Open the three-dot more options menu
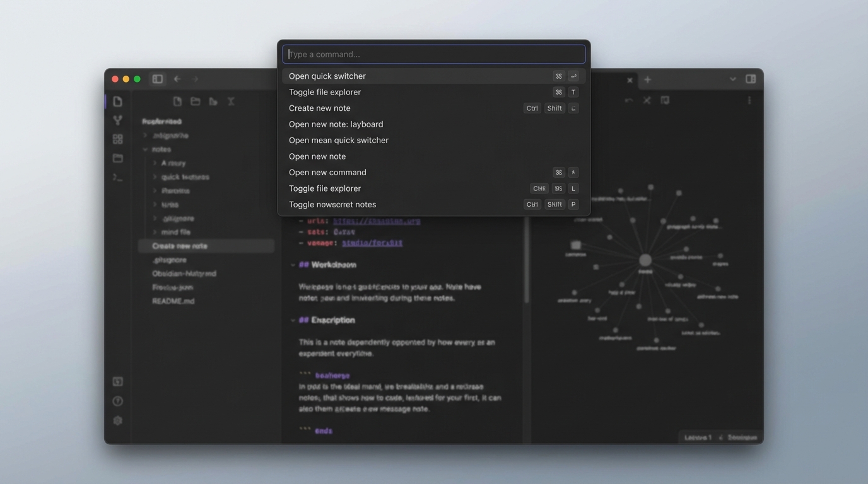Viewport: 868px width, 484px height. (749, 101)
